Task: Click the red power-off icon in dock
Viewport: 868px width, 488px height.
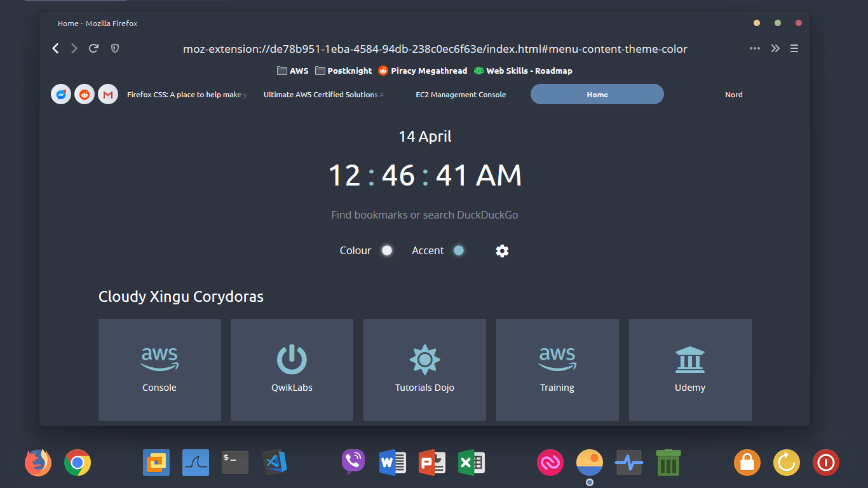Action: (x=826, y=463)
